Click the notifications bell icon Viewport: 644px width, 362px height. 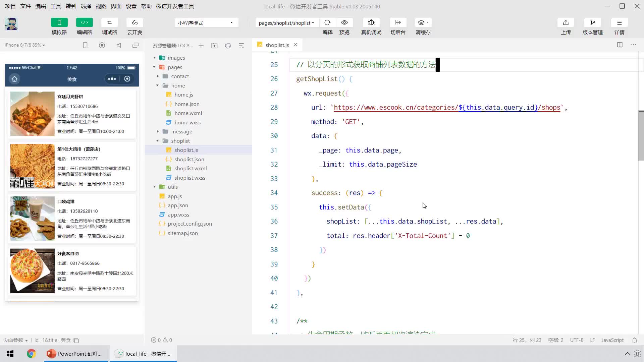point(635,340)
